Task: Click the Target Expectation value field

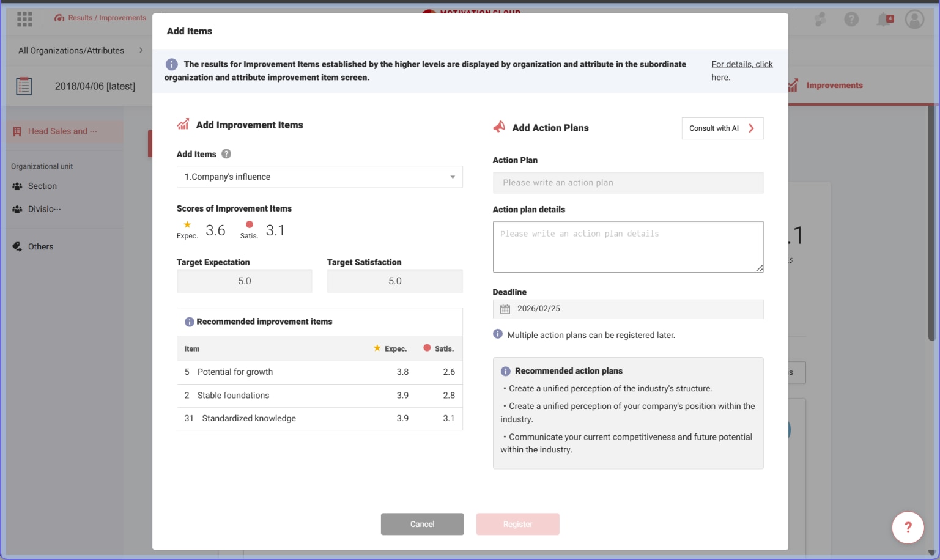Action: (245, 281)
